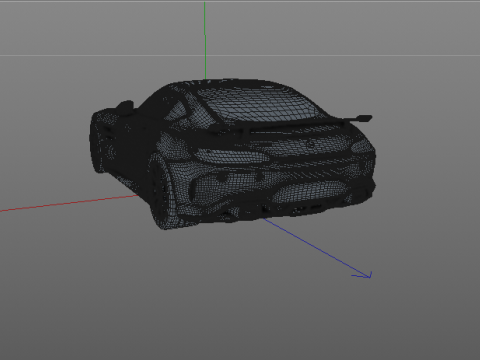Select the wireframe car model in viewport

tap(233, 155)
